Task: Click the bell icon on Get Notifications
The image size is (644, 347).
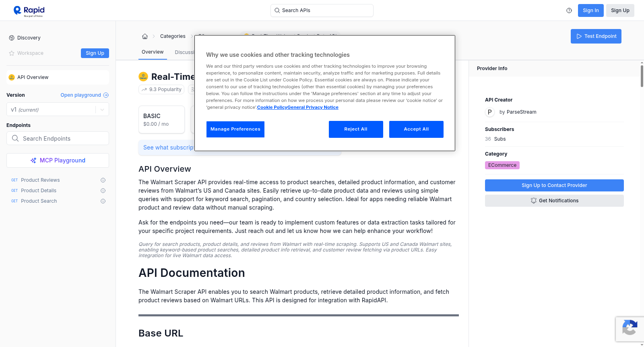Action: point(534,201)
